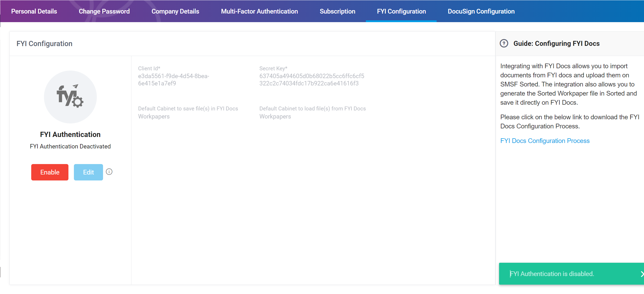This screenshot has width=644, height=294.
Task: Click the 'FYI Authentication Deactivated' status text
Action: 70,146
